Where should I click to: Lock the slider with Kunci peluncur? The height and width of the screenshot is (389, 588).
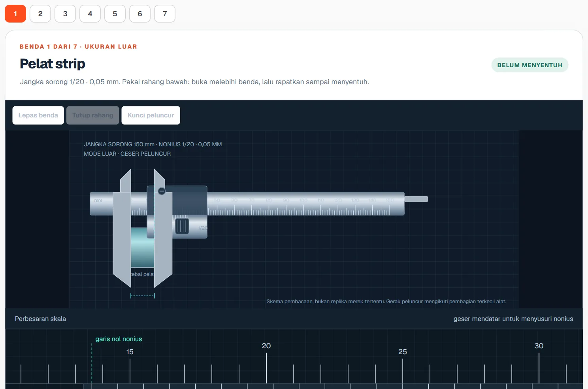coord(151,115)
